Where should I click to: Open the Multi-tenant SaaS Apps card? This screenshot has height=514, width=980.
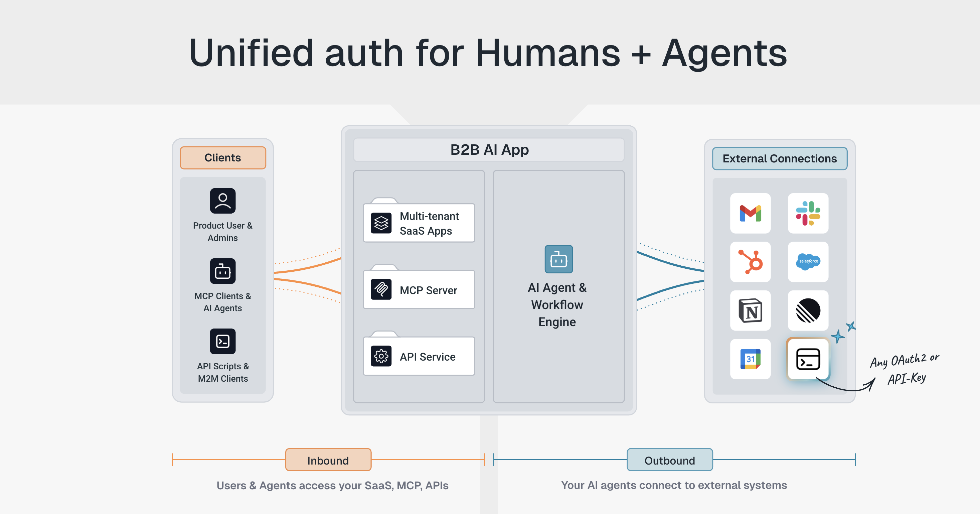click(x=419, y=223)
